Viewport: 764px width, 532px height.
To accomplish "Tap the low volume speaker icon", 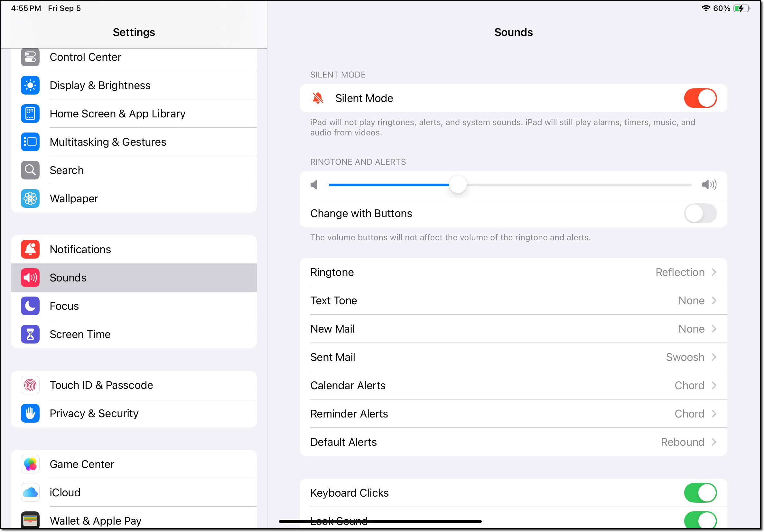I will [314, 185].
